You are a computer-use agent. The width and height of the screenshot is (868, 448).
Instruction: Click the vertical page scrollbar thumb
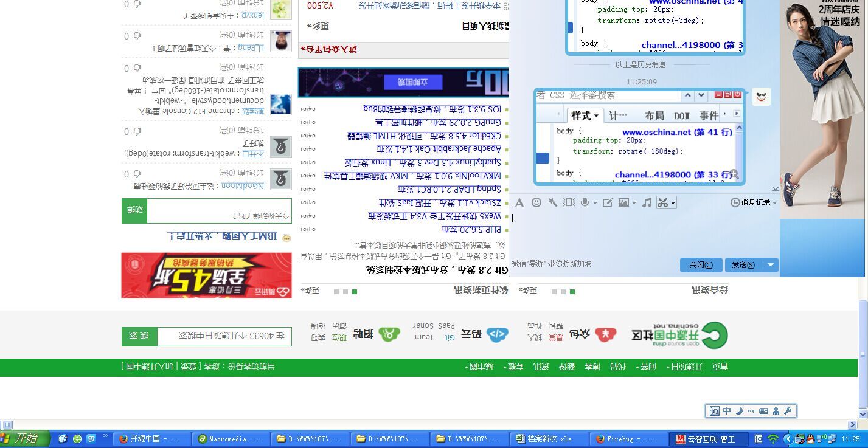click(x=863, y=356)
